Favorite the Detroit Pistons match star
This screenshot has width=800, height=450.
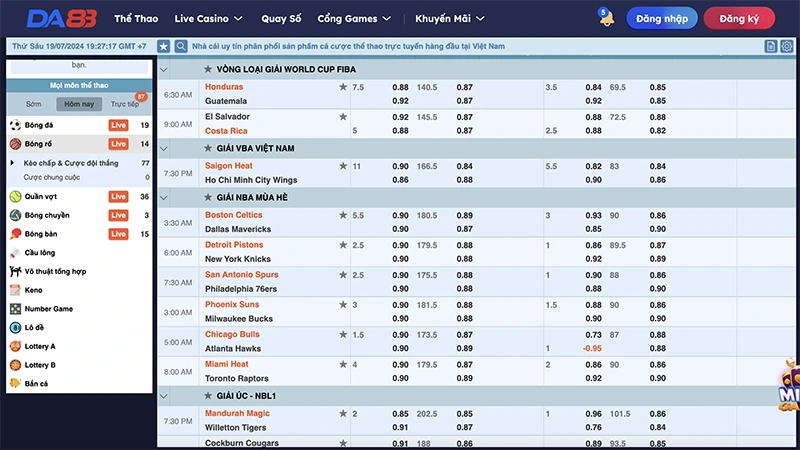(x=343, y=245)
